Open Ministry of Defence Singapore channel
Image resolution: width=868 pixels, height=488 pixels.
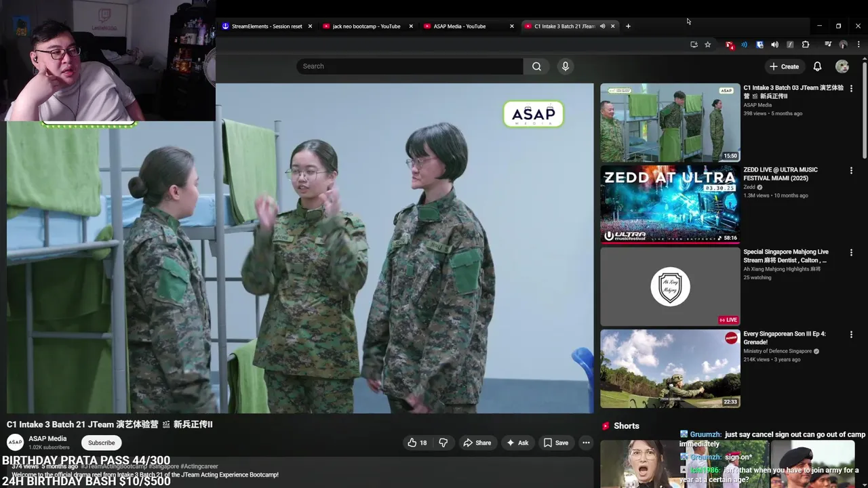(x=777, y=351)
